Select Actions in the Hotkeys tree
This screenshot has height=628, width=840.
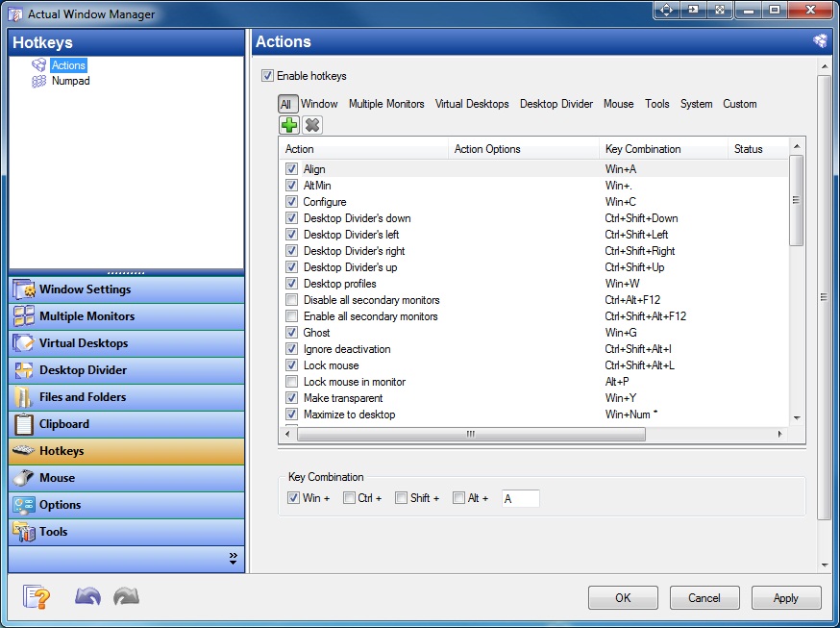point(68,65)
